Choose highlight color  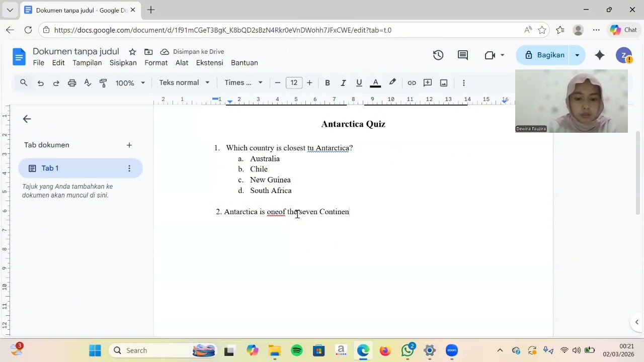392,83
